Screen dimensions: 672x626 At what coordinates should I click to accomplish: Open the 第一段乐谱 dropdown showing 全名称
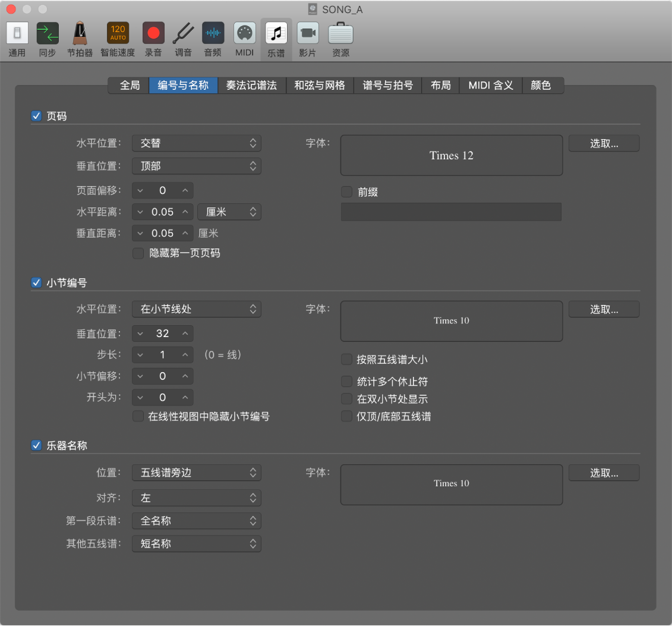pos(196,521)
